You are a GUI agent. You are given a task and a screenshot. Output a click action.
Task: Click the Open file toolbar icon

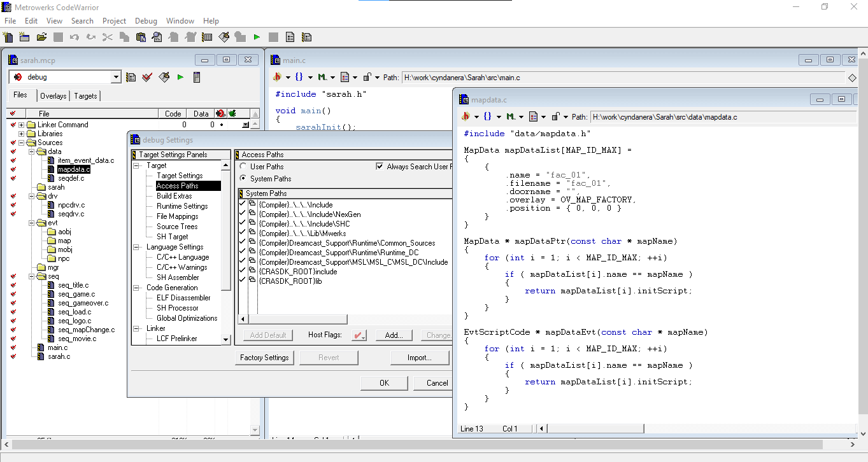tap(41, 38)
